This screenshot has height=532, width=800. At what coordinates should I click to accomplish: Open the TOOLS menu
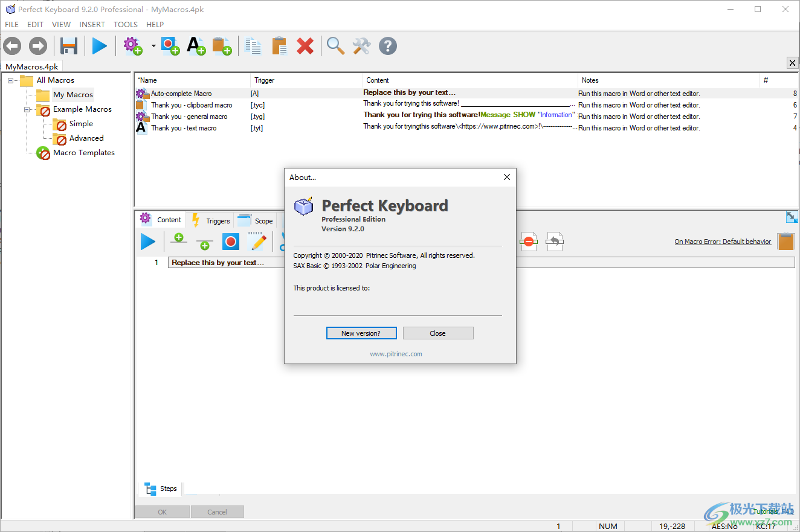click(125, 25)
